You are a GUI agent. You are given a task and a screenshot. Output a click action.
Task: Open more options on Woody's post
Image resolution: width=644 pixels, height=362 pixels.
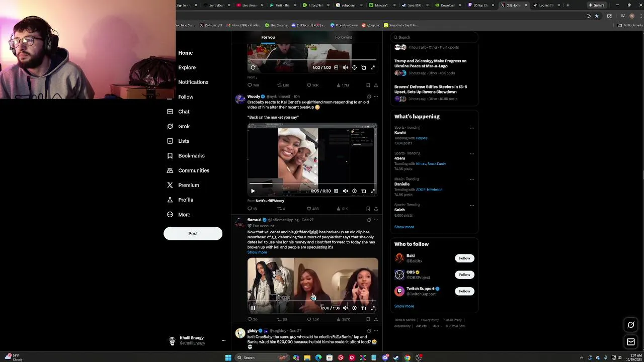376,97
